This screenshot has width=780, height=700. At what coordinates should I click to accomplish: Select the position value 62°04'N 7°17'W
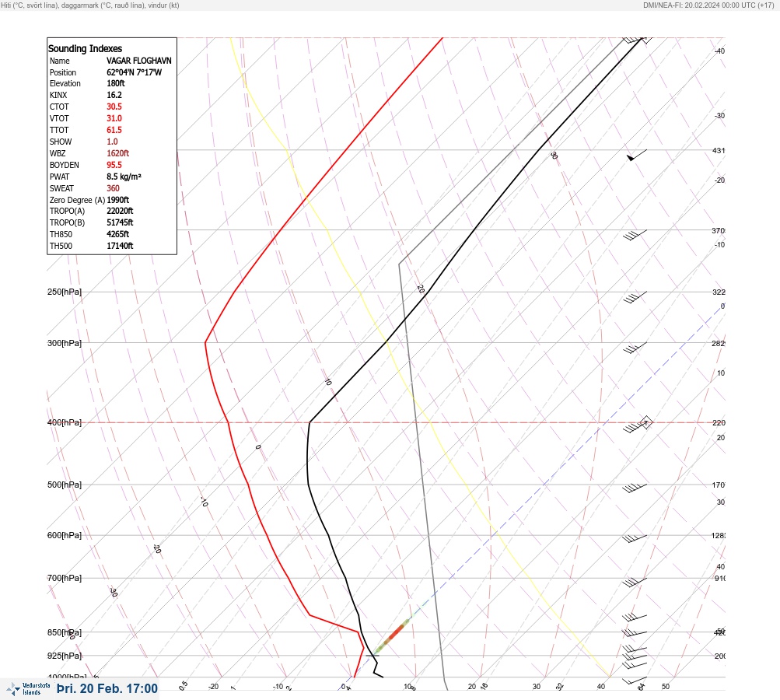tap(134, 72)
